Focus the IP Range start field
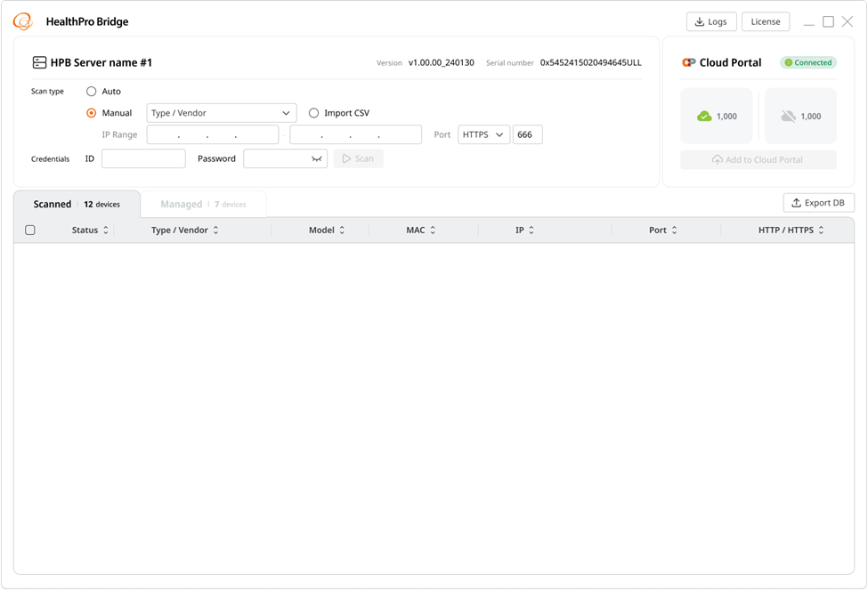The height and width of the screenshot is (591, 868). click(x=213, y=134)
